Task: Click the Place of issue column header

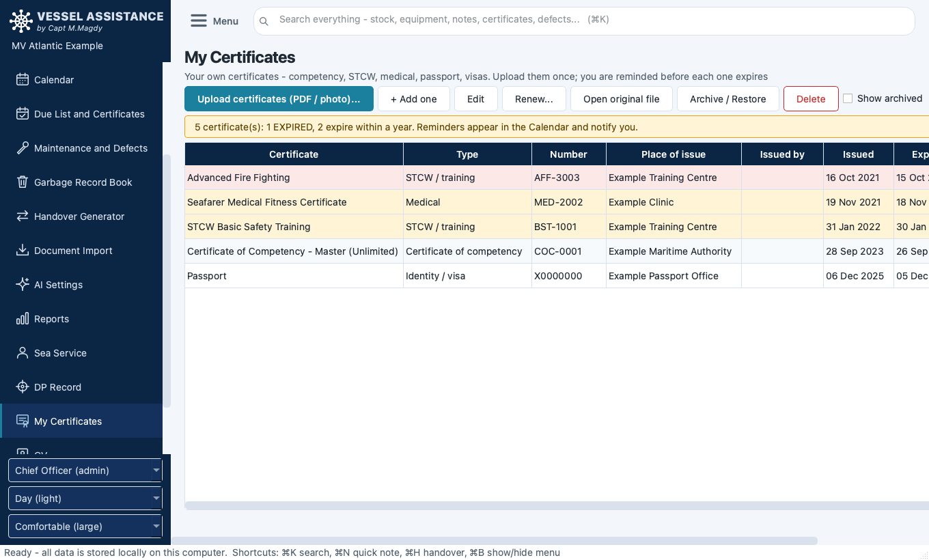Action: pos(674,154)
